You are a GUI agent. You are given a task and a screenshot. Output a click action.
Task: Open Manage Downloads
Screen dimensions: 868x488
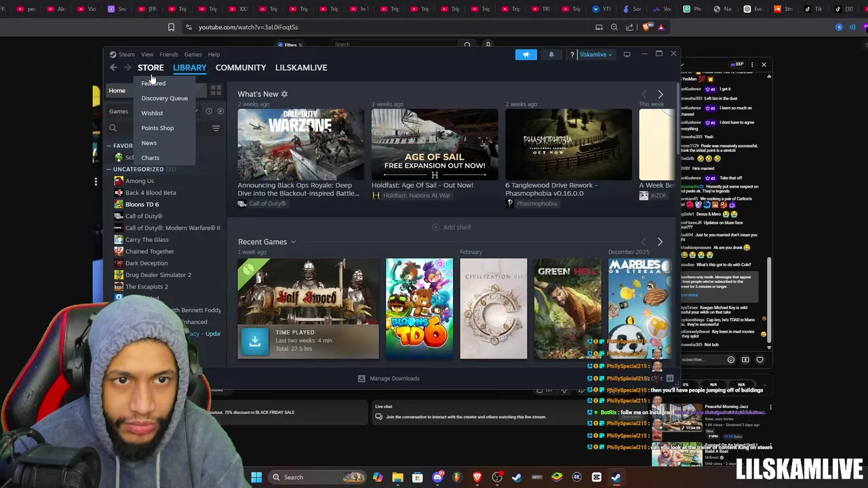(x=389, y=378)
